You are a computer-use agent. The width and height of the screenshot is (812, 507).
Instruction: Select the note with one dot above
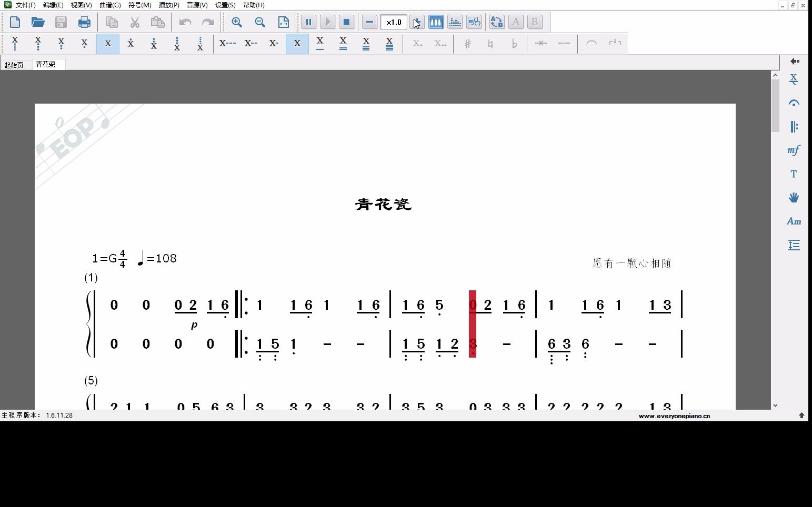(131, 44)
